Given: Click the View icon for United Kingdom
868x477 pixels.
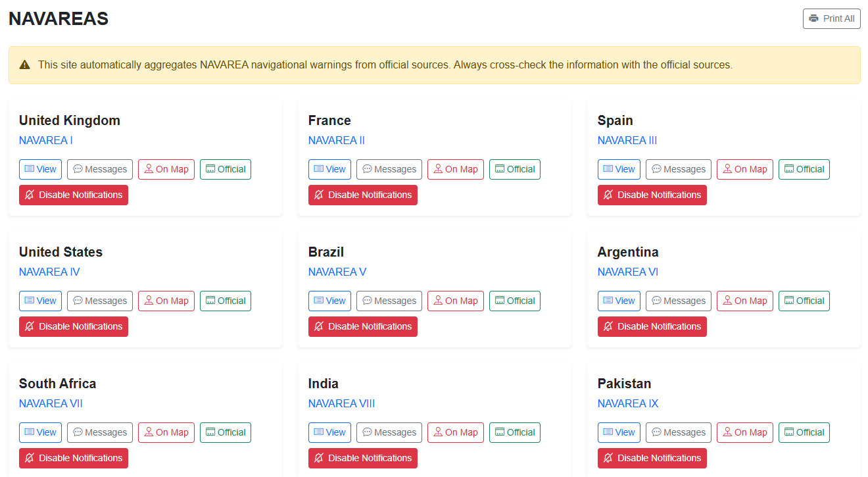Looking at the screenshot, I should click(29, 169).
